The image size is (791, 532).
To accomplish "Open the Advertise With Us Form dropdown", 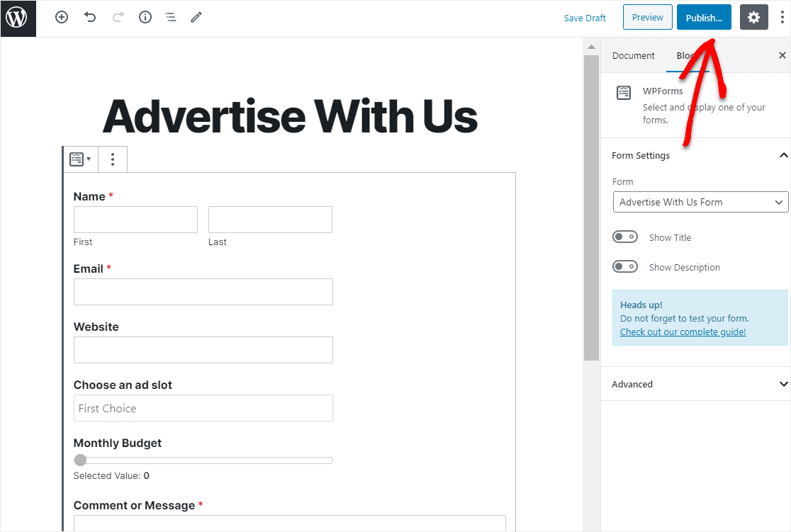I will 700,202.
